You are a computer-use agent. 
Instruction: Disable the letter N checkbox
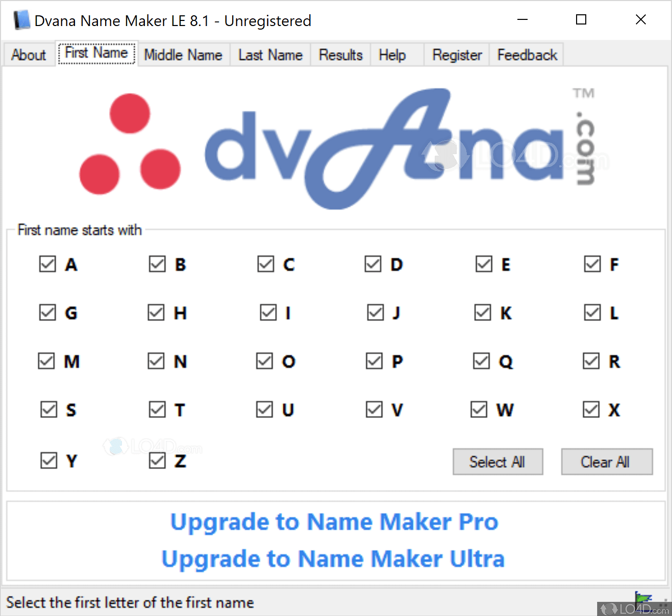[156, 361]
